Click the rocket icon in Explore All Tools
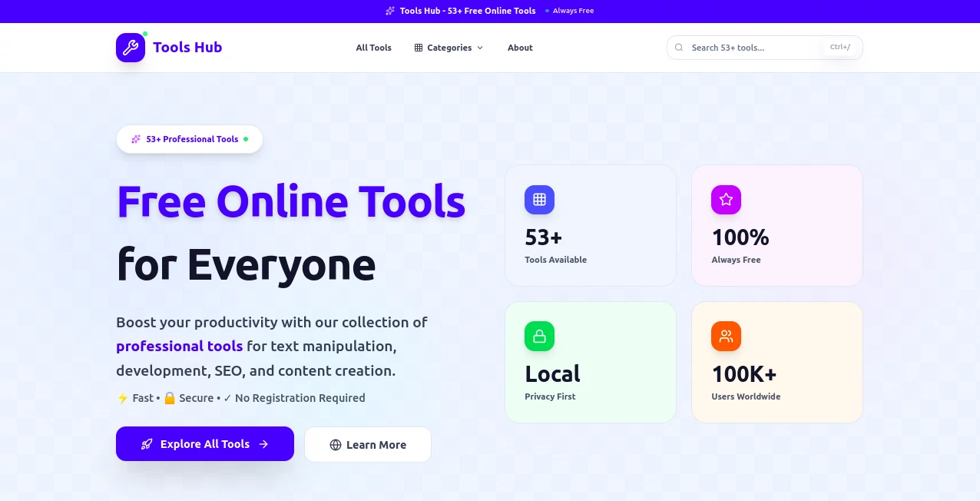 147,444
